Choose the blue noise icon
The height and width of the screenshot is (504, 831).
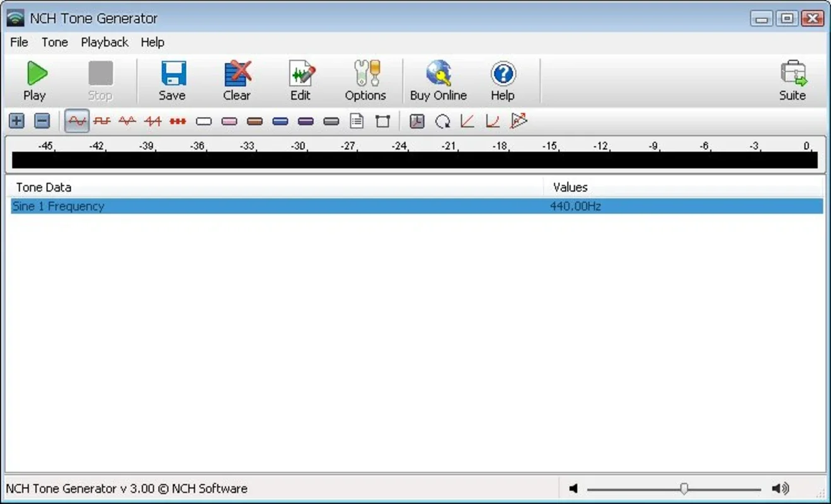click(280, 121)
